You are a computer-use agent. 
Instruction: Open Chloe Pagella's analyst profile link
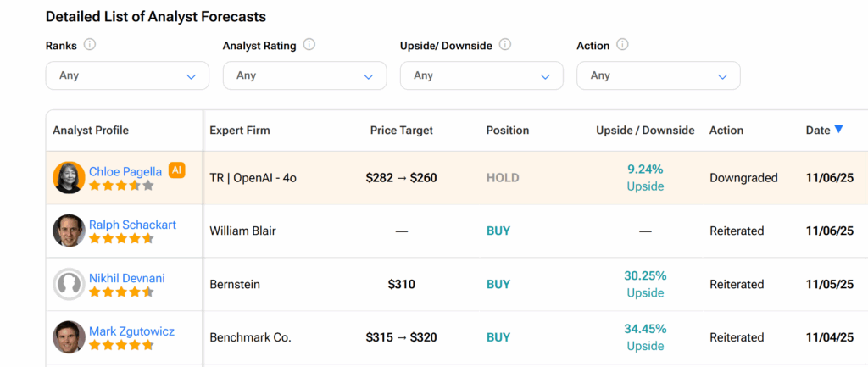coord(125,171)
